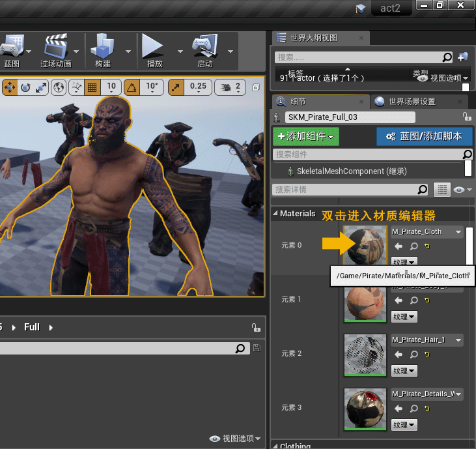Select the rotate gizmo tool
The height and width of the screenshot is (449, 476).
click(x=25, y=88)
